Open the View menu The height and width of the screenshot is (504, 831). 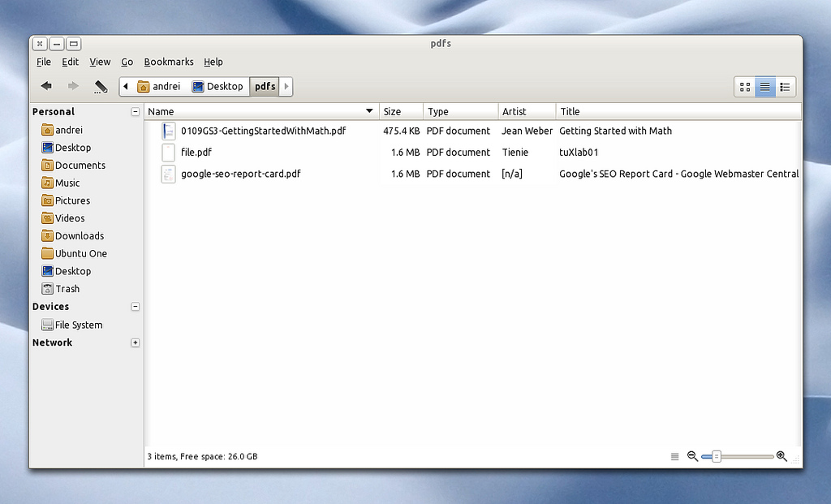point(100,62)
